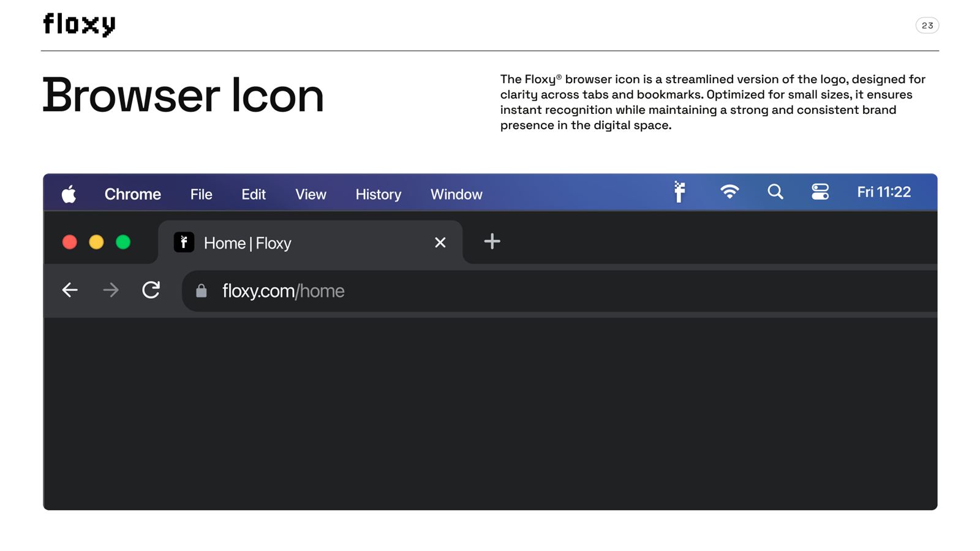Click the page number 23 badge
This screenshot has height=551, width=980.
(927, 25)
